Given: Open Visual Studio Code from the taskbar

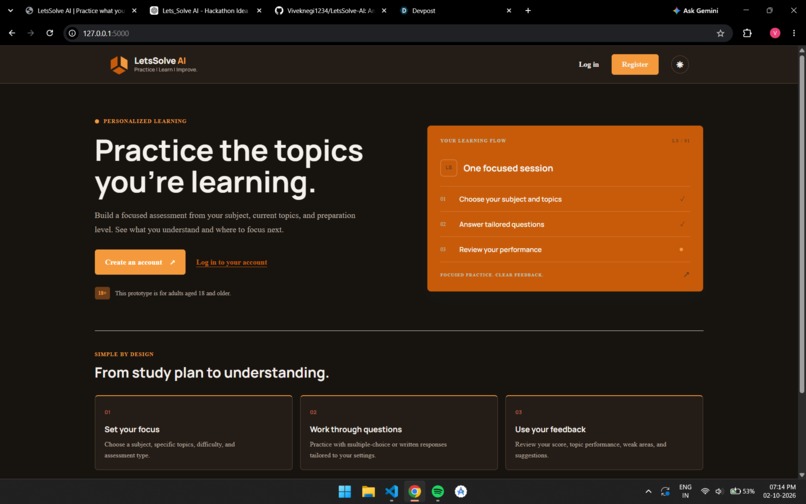Looking at the screenshot, I should tap(391, 492).
